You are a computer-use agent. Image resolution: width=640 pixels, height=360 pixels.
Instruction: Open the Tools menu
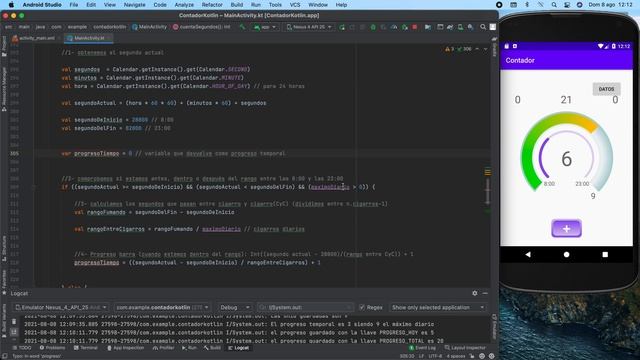[275, 5]
